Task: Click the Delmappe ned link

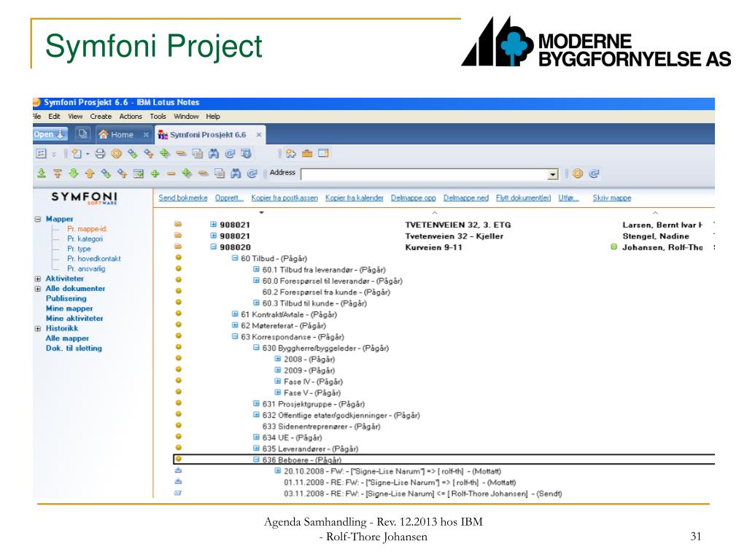Action: [466, 198]
